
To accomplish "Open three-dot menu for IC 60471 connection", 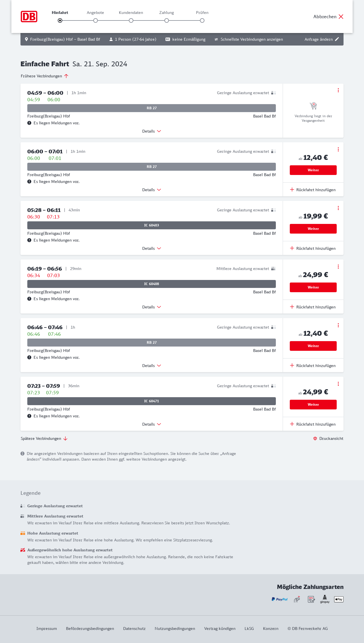I will pos(338,384).
